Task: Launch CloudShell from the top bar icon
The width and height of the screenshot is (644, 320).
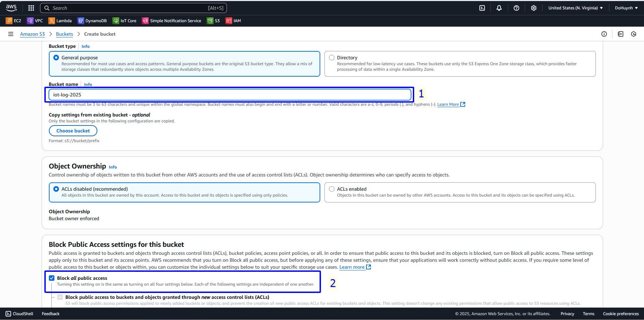Action: click(482, 8)
